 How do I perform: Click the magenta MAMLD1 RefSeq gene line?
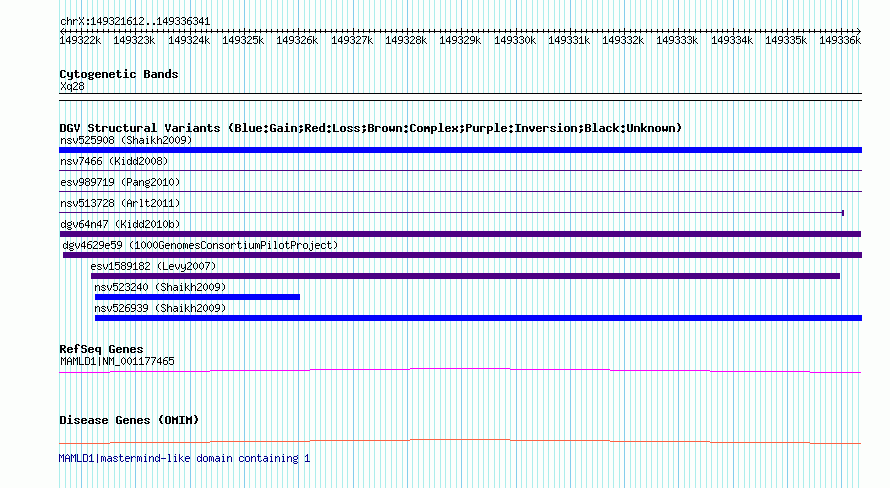point(460,369)
